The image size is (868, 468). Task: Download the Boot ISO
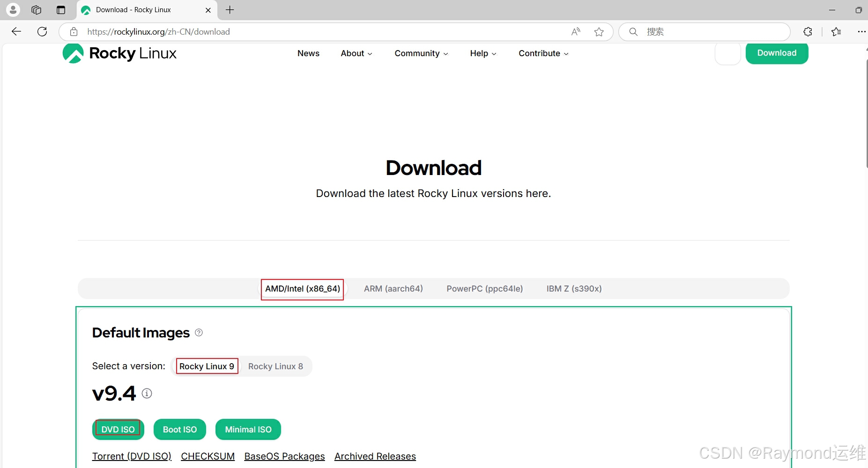click(180, 429)
